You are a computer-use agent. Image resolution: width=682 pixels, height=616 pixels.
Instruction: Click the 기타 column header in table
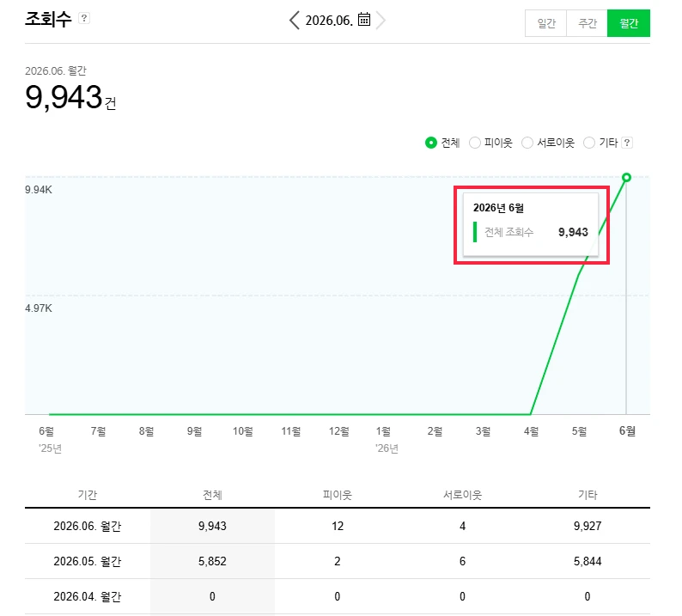click(588, 495)
